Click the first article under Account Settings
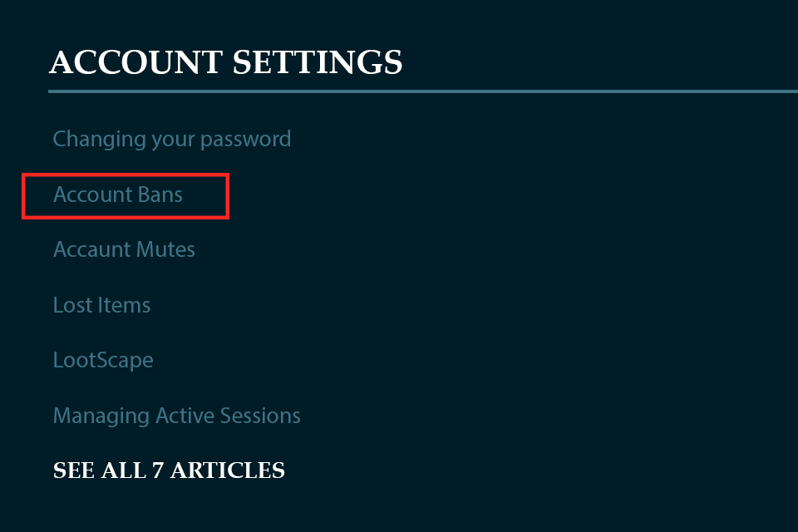Screen dimensions: 798x532 (x=172, y=139)
